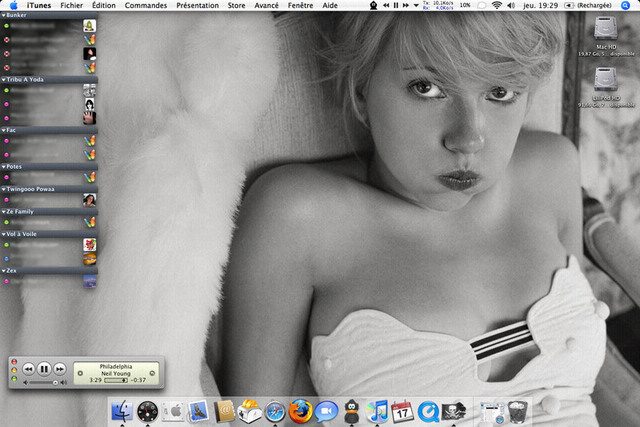The height and width of the screenshot is (427, 640).
Task: Launch Mail eagle stamp icon in Dock
Action: pos(198,411)
